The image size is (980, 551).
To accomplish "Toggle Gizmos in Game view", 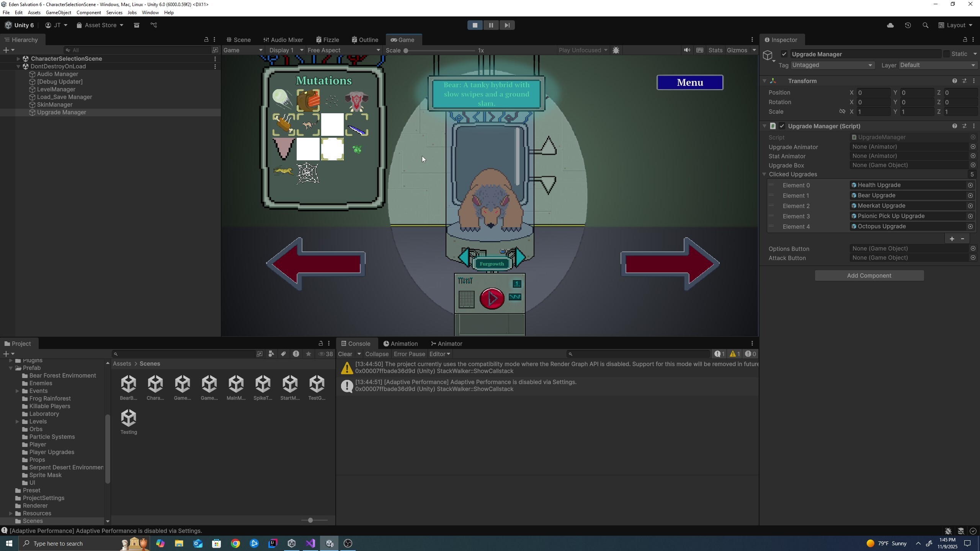I will 737,50.
